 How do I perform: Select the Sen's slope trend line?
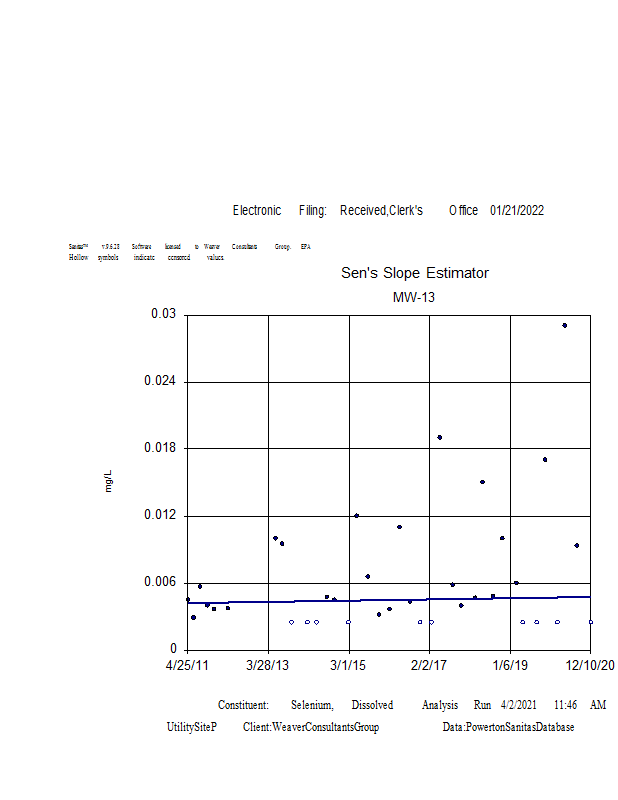[x=388, y=600]
